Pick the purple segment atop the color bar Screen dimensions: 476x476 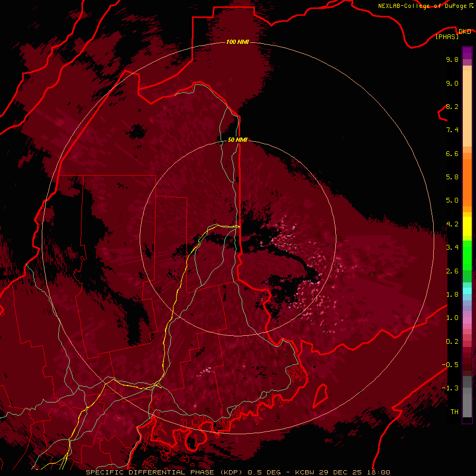[x=467, y=53]
